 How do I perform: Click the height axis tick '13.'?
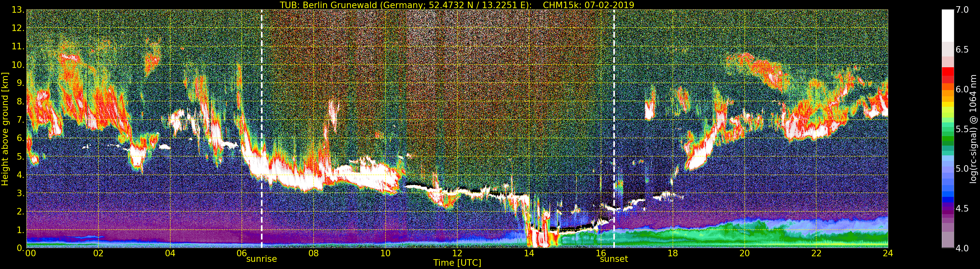pyautogui.click(x=18, y=10)
